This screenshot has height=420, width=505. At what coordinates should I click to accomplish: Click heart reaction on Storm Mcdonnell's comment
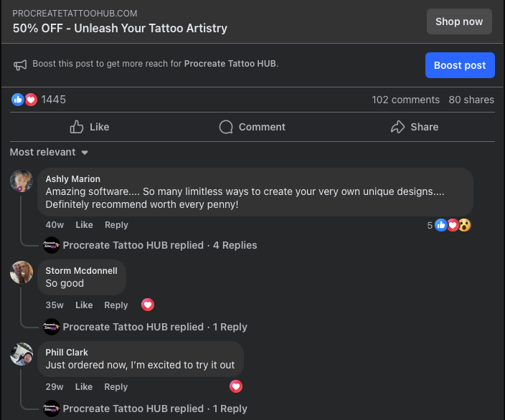(x=148, y=305)
